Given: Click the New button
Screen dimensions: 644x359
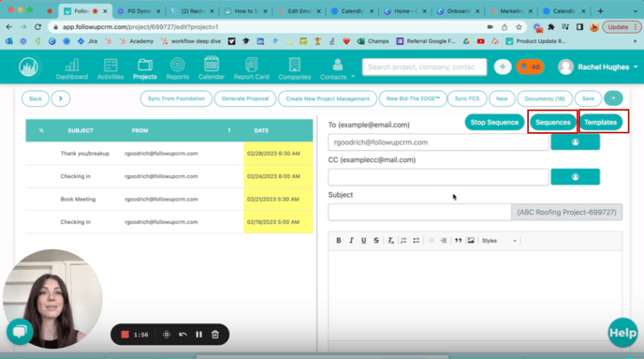Looking at the screenshot, I should click(502, 98).
